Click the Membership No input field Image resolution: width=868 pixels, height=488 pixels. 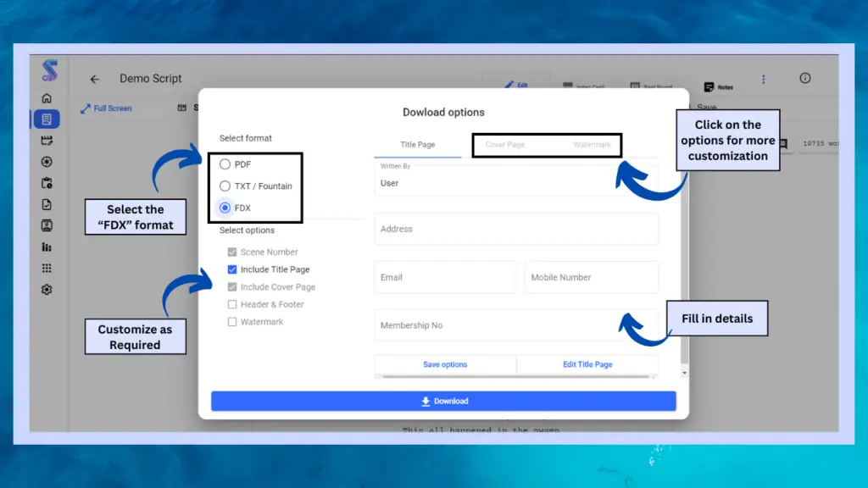(516, 325)
